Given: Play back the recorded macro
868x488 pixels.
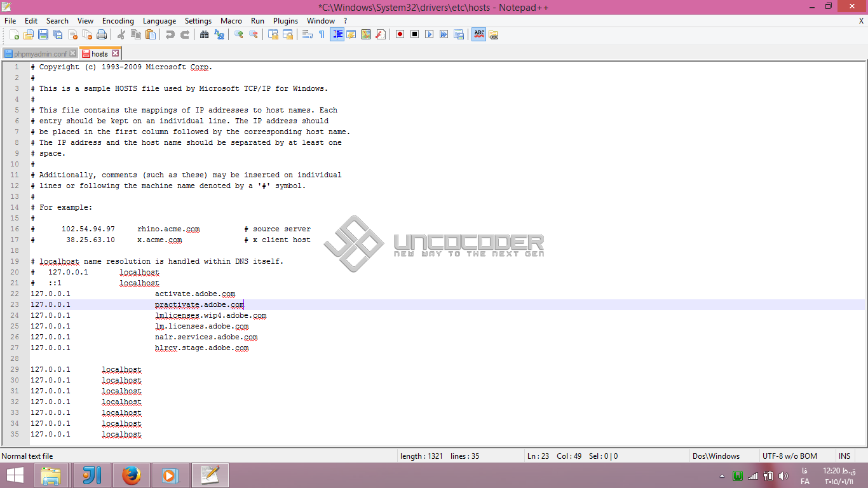Looking at the screenshot, I should pyautogui.click(x=429, y=34).
